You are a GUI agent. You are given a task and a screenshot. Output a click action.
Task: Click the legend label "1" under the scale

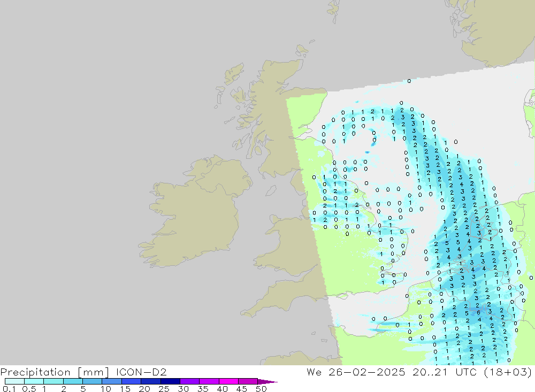44,389
